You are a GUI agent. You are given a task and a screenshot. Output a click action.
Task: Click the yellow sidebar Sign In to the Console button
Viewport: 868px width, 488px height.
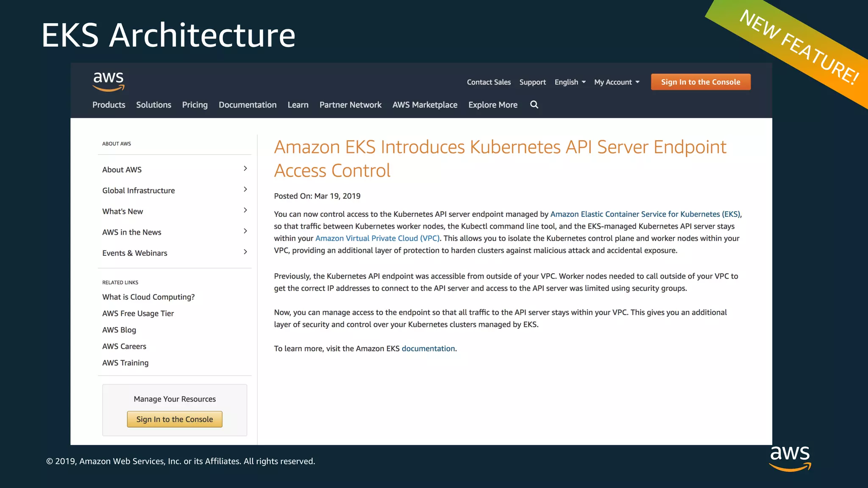coord(175,419)
